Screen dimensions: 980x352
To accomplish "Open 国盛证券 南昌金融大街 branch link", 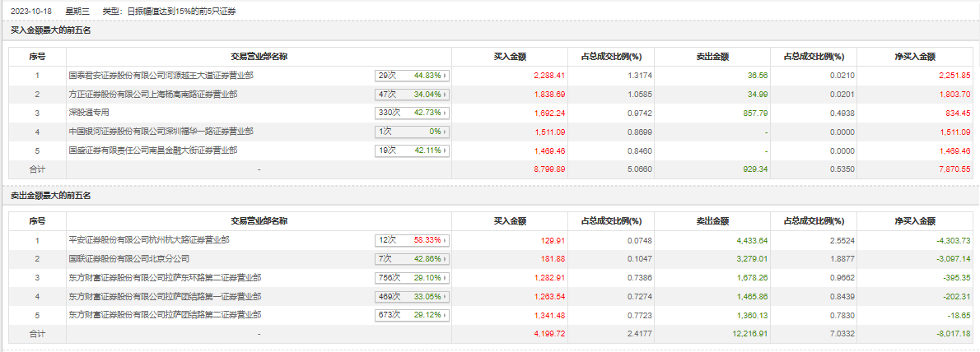I will [153, 151].
